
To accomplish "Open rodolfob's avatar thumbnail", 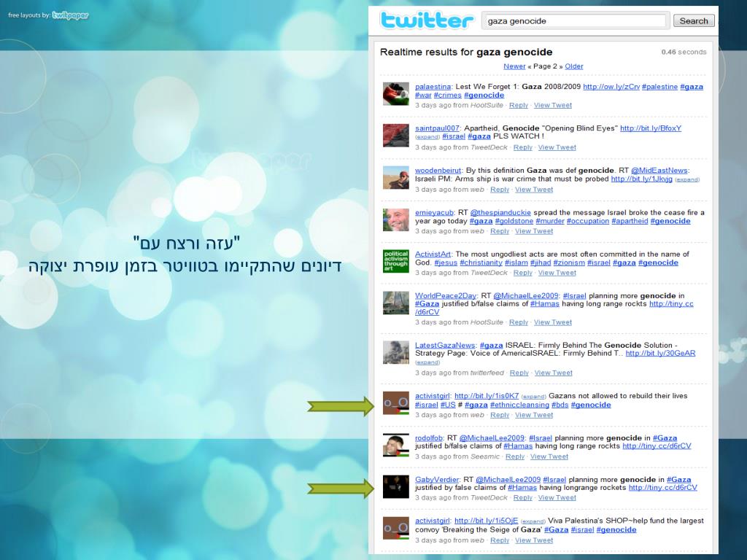I will [x=396, y=446].
